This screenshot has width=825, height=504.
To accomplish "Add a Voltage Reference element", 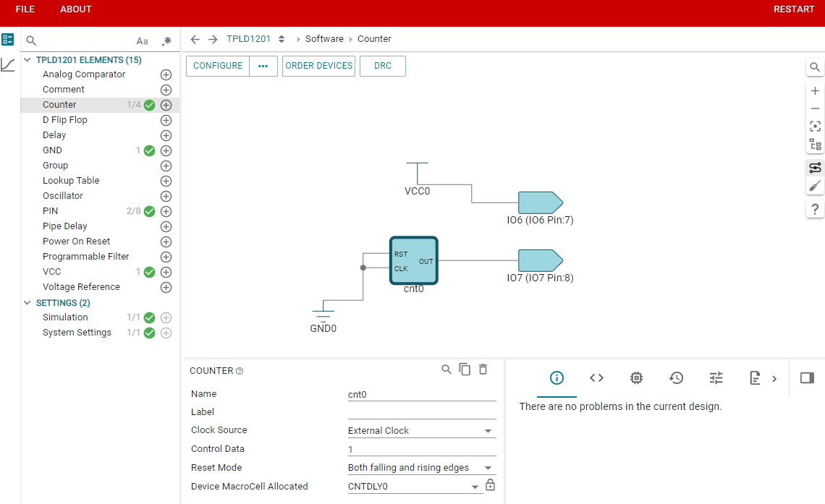I will click(166, 288).
